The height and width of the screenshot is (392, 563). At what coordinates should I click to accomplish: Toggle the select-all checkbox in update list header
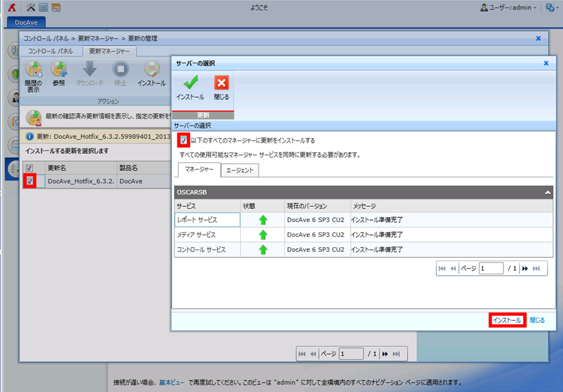[29, 168]
